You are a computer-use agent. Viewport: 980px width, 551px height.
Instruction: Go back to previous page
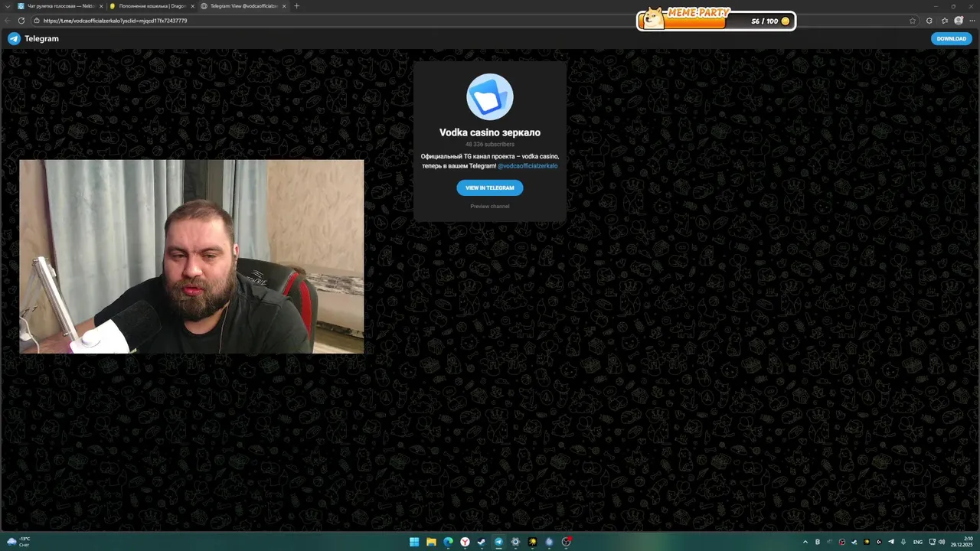(8, 21)
